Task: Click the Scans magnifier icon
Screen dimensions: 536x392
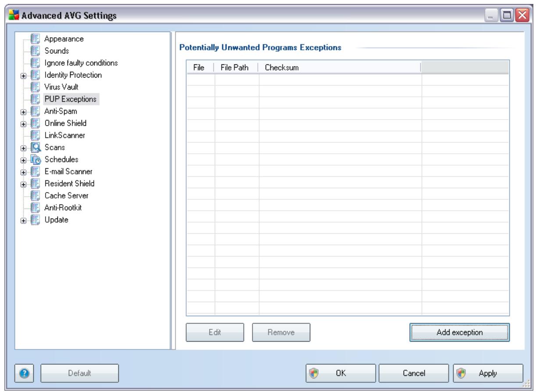Action: [36, 147]
